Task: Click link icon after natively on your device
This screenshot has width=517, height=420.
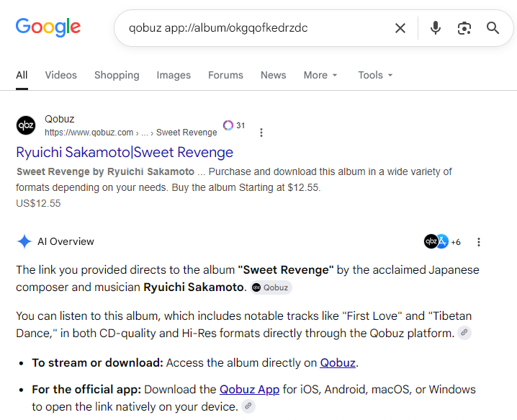Action: pyautogui.click(x=248, y=406)
